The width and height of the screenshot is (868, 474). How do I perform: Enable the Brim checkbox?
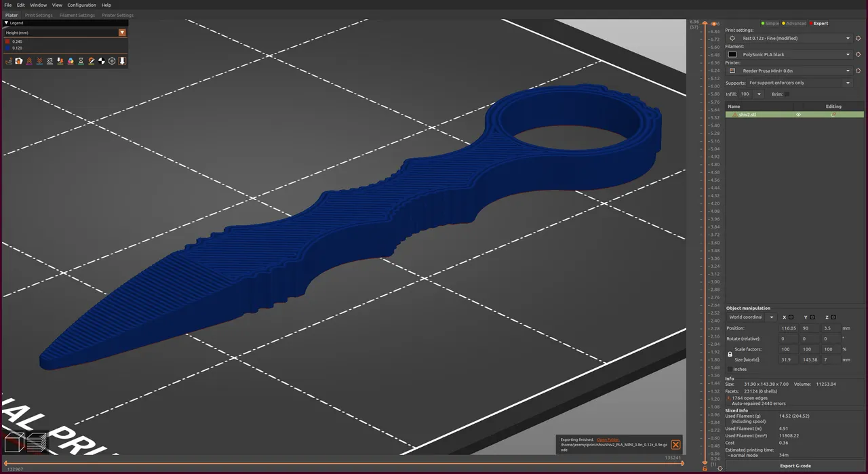788,94
